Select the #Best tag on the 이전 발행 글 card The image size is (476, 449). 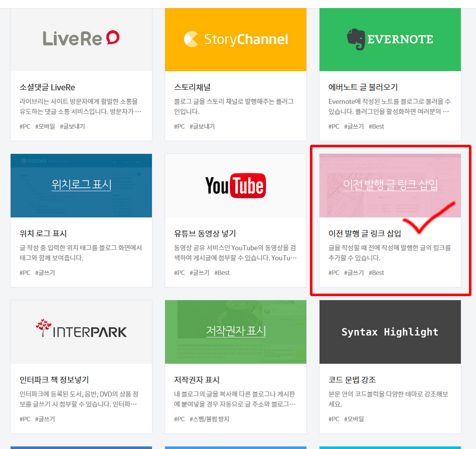[377, 272]
